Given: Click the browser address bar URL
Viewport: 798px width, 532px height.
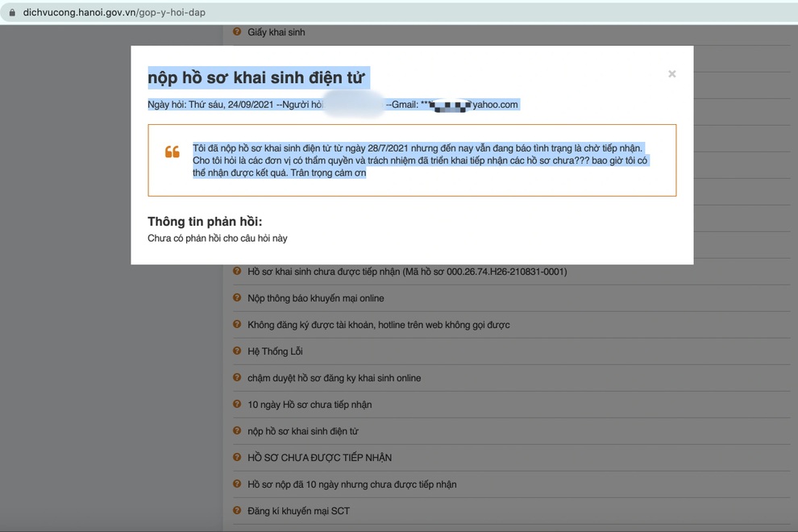Looking at the screenshot, I should coord(114,12).
